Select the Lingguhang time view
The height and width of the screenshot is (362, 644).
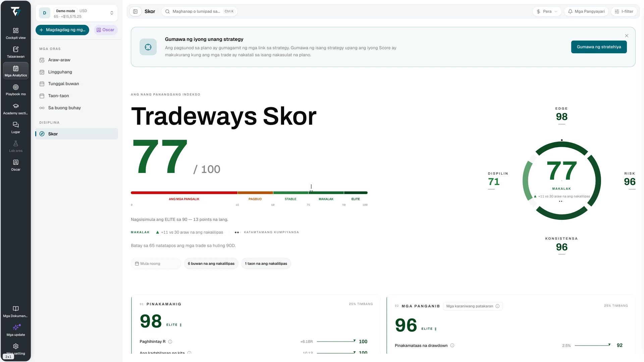pos(76,72)
